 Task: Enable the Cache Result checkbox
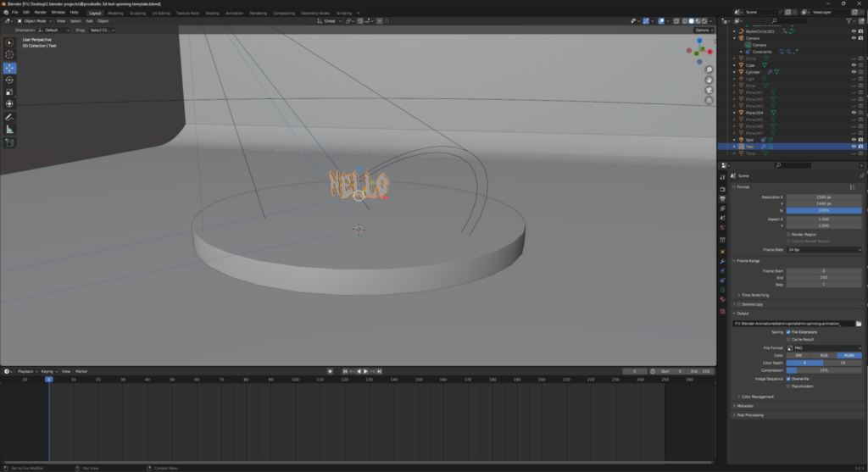point(788,339)
